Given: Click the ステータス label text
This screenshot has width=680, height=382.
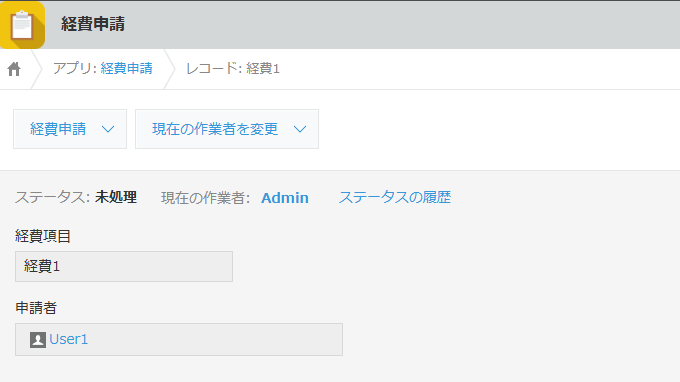Looking at the screenshot, I should tap(52, 197).
